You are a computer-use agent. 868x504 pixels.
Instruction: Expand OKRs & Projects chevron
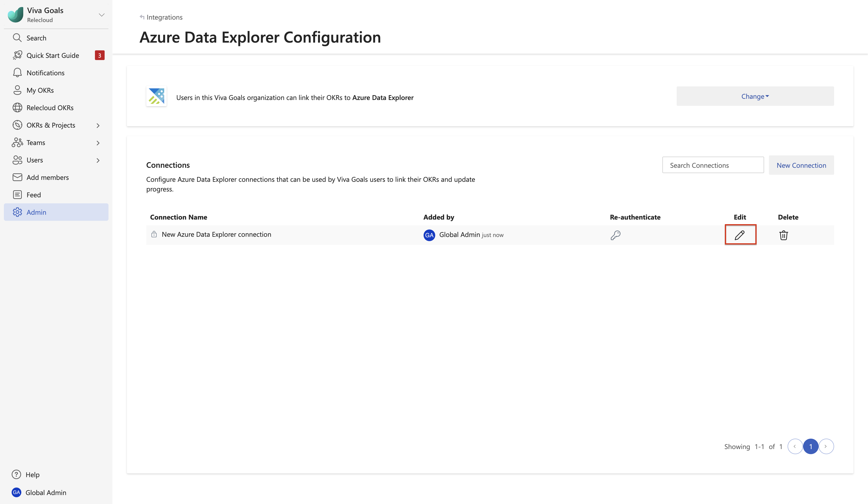tap(98, 125)
